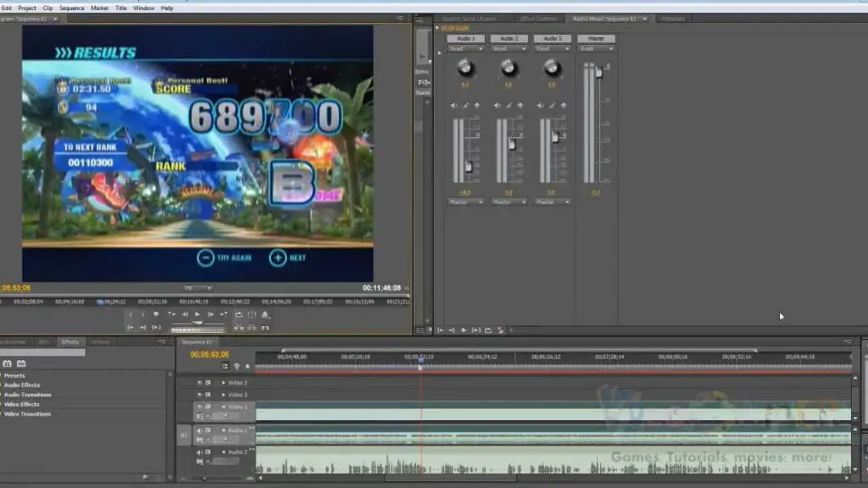
Task: Set In point in Program Monitor
Action: click(x=131, y=314)
